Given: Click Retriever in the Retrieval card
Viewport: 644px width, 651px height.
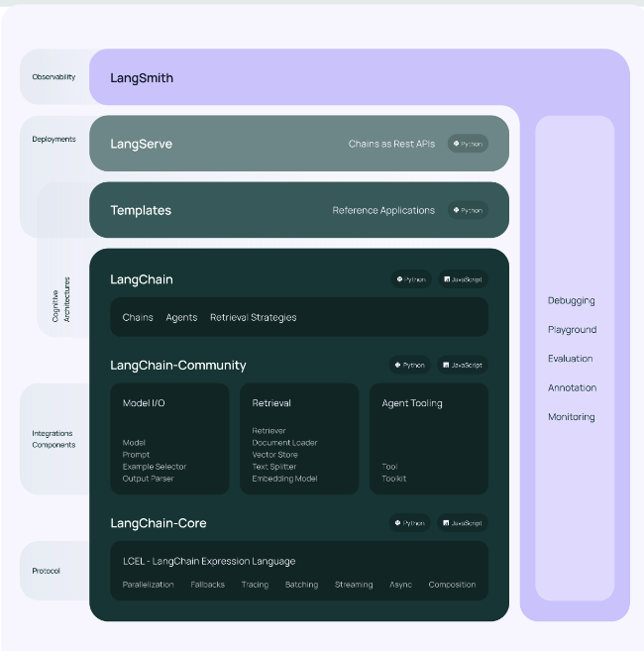Looking at the screenshot, I should [x=268, y=431].
